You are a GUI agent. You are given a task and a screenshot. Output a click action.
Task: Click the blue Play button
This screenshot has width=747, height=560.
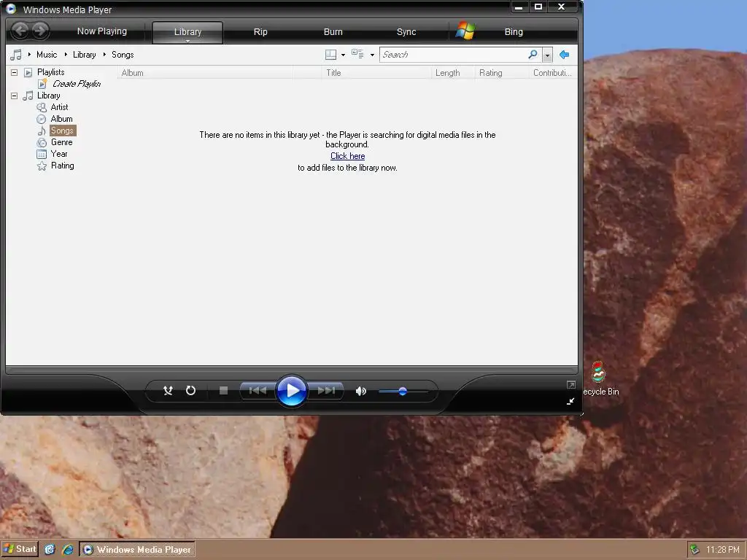point(292,391)
